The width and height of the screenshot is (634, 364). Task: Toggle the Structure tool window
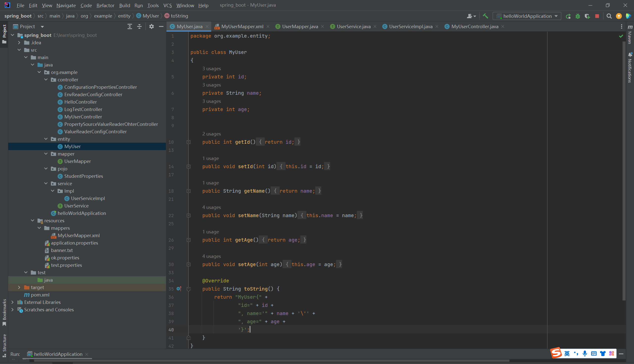click(4, 345)
